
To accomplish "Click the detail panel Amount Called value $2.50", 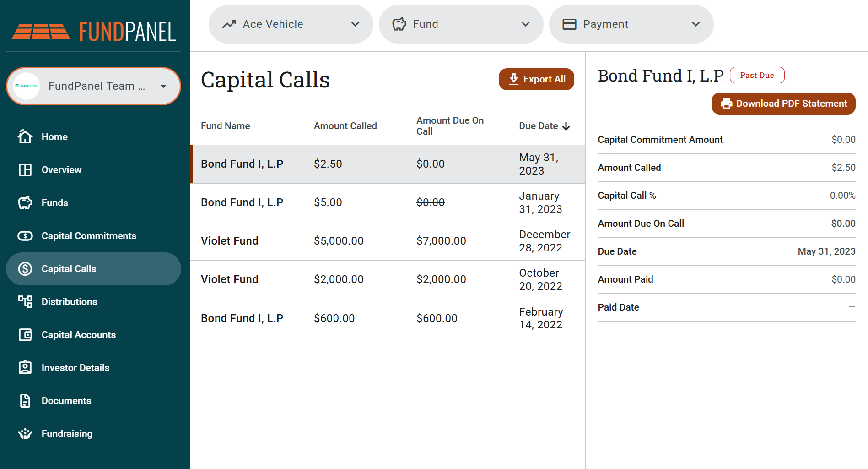I will 843,168.
